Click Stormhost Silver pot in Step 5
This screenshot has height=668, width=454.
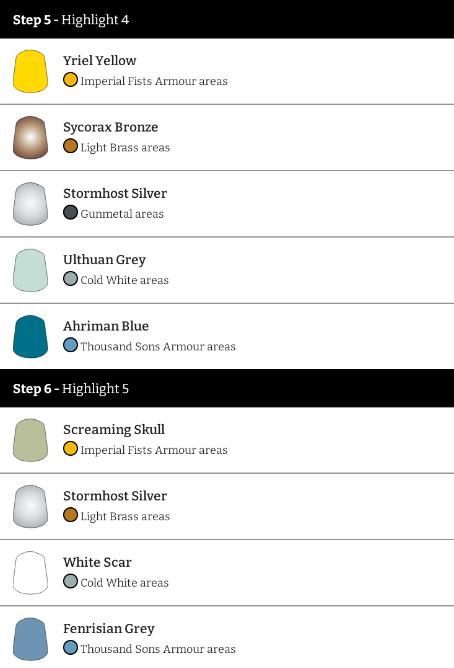(x=30, y=204)
